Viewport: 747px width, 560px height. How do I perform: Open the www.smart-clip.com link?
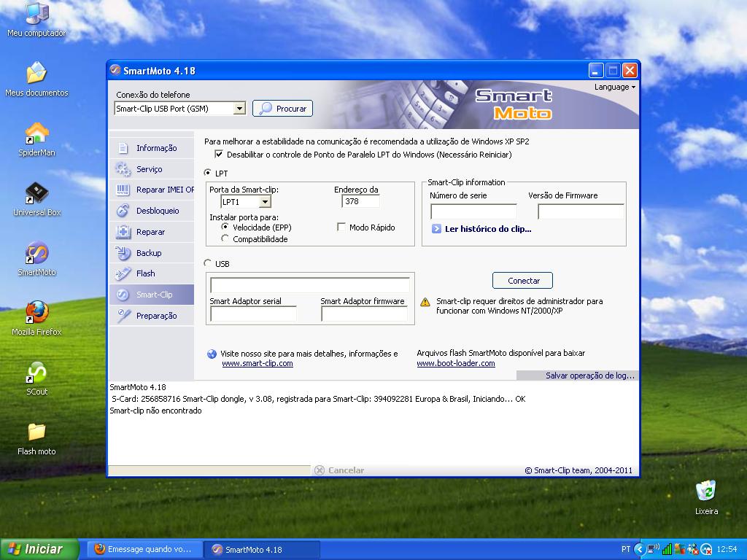[x=258, y=363]
